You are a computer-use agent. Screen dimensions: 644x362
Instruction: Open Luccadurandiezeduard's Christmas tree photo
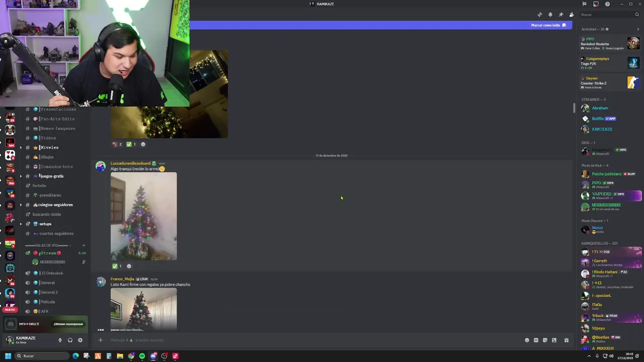pos(143,216)
